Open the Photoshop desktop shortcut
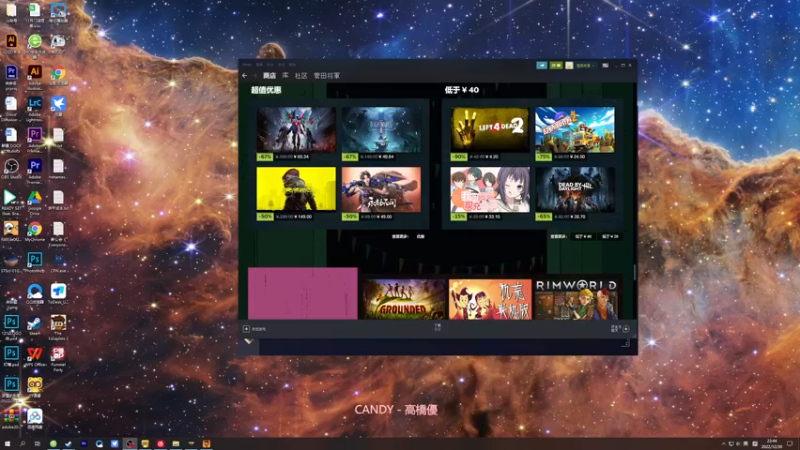 click(35, 262)
